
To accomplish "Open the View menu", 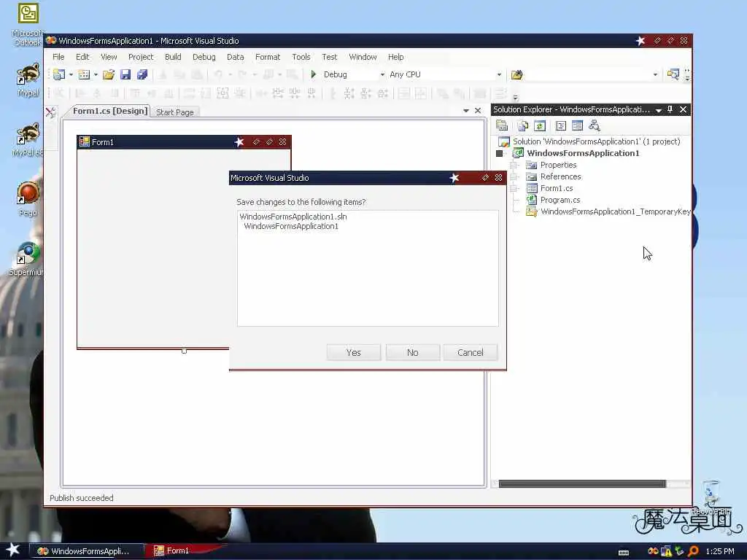I will click(109, 57).
